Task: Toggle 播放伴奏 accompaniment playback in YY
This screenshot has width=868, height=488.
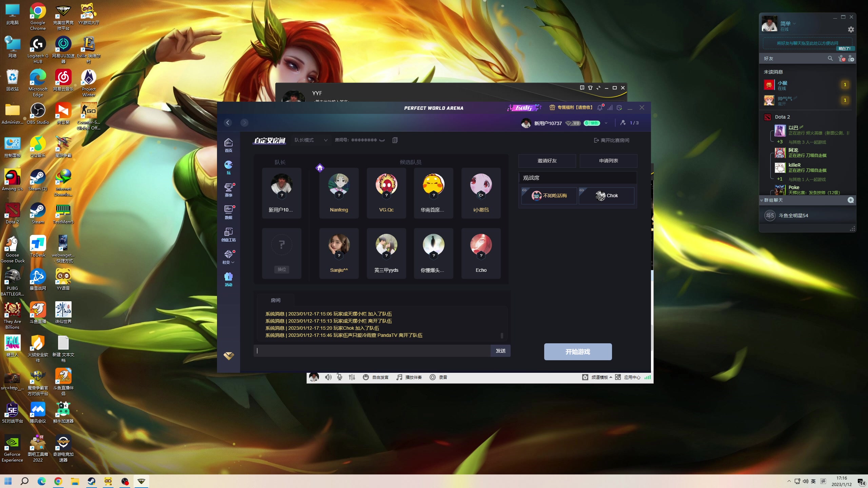Action: (x=409, y=377)
